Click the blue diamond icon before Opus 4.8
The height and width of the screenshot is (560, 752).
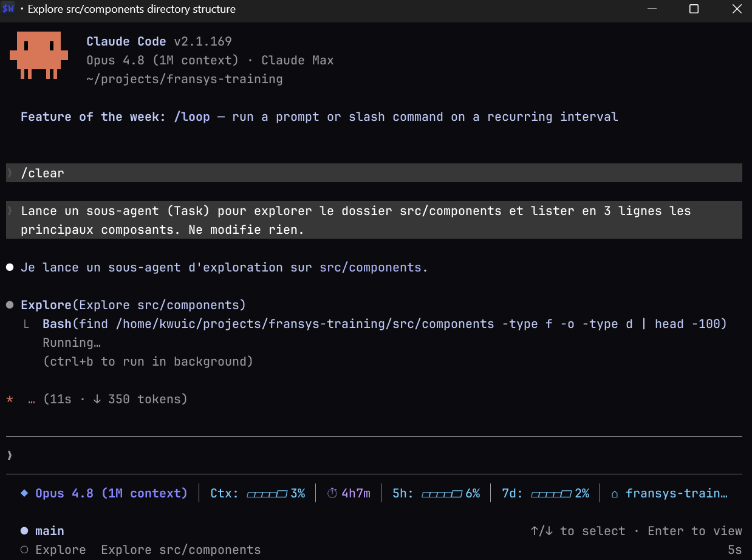tap(24, 493)
